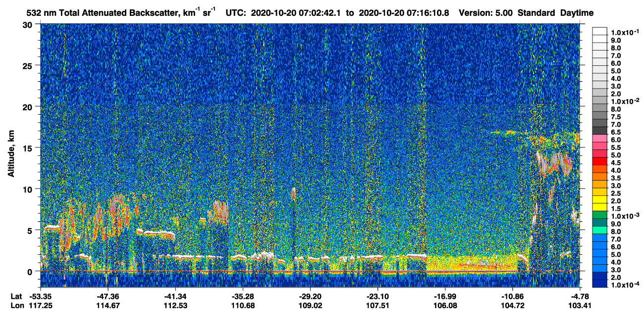Click the pink colorbar swatch labeled 5.5
This screenshot has height=330, width=644.
point(599,145)
